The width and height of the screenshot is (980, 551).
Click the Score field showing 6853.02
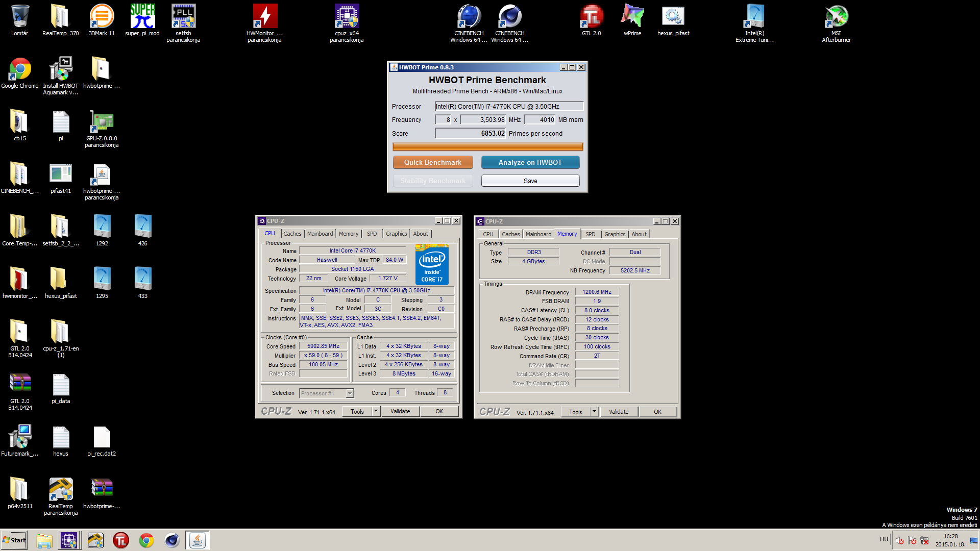[x=470, y=133]
